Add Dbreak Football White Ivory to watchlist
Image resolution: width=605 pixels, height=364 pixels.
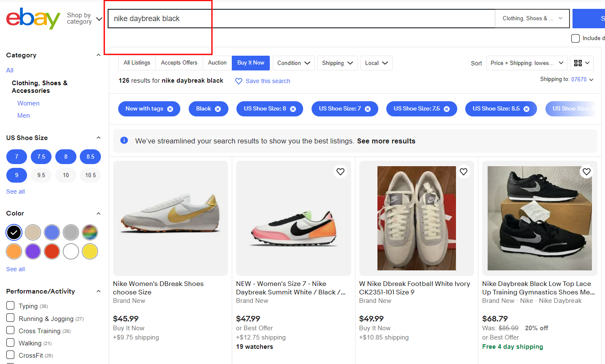click(x=464, y=172)
